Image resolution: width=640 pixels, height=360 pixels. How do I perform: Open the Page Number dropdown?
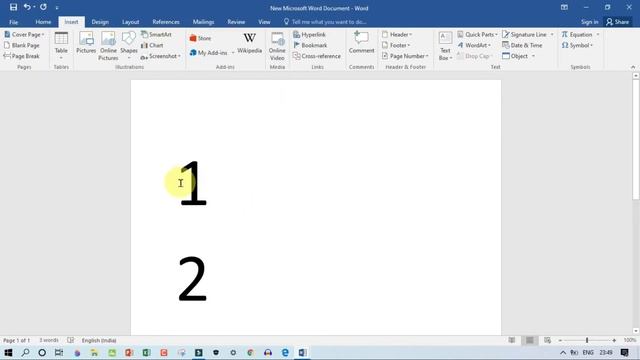(x=405, y=56)
